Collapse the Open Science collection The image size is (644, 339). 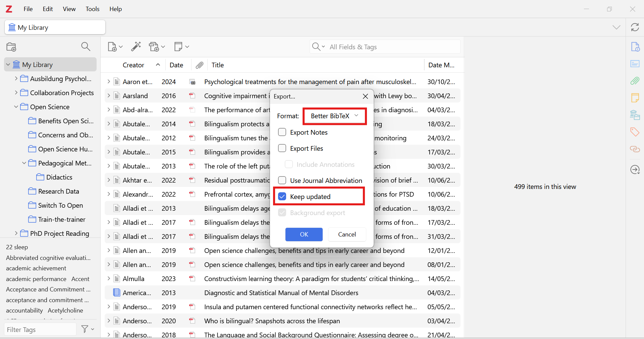pos(16,107)
